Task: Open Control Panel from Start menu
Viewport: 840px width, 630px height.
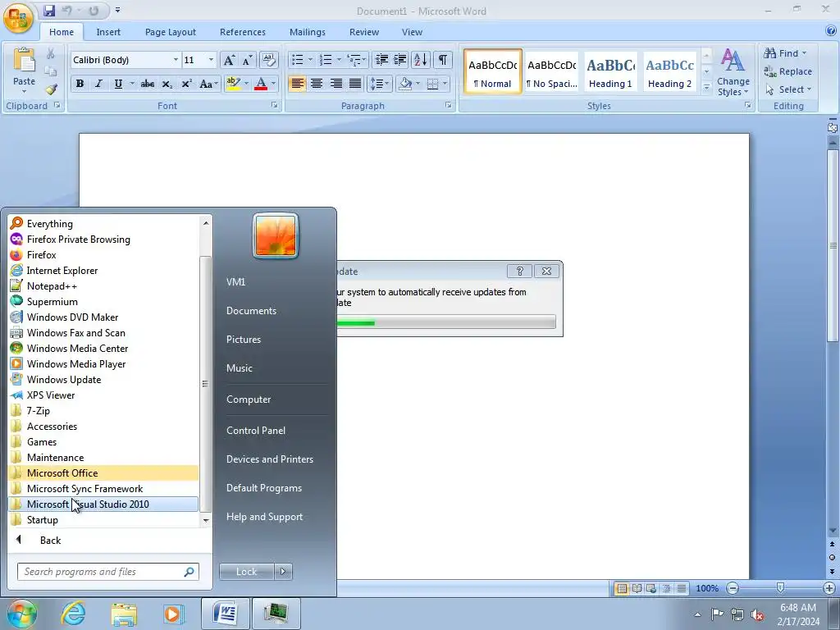Action: [x=256, y=430]
